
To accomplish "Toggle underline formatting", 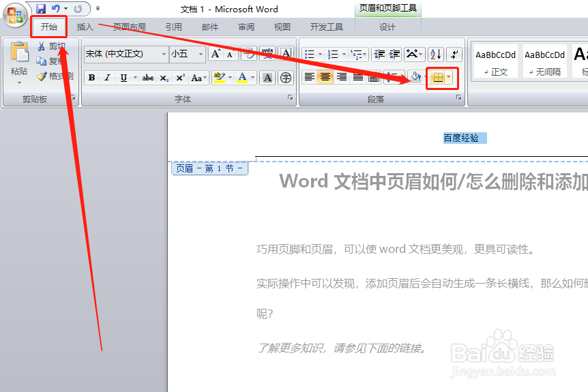I will coord(123,78).
